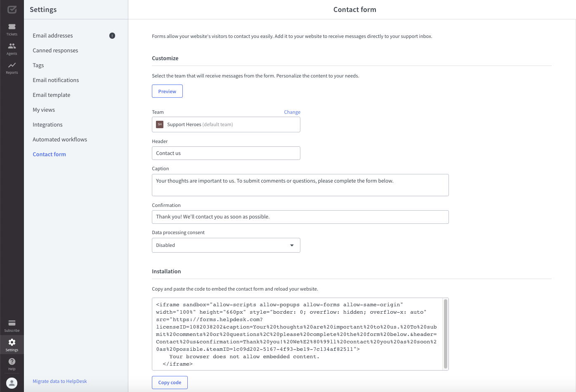Viewport: 576px width, 392px height.
Task: Select Canned responses in Settings menu
Action: point(55,50)
